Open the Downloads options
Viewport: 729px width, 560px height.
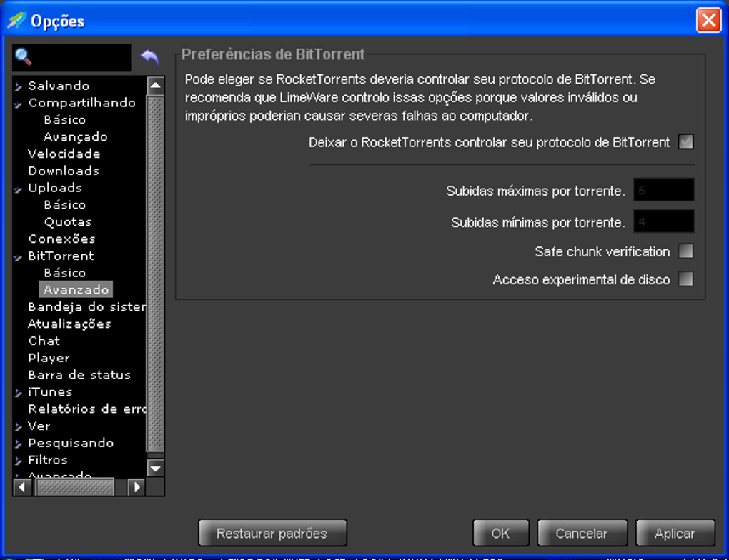click(x=64, y=171)
